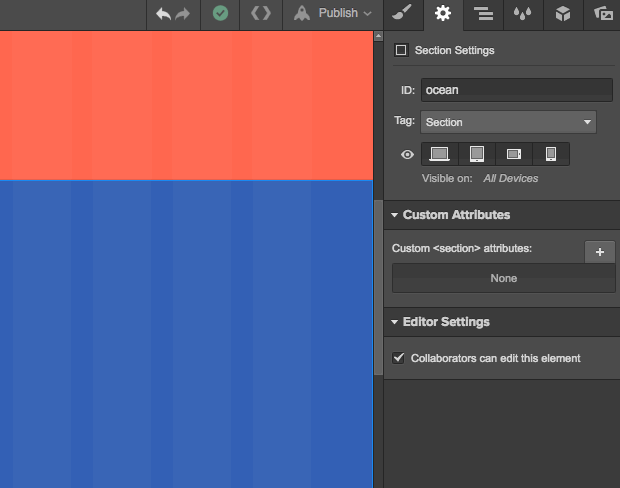Click the green checkmark status icon
The height and width of the screenshot is (488, 620).
(x=220, y=14)
